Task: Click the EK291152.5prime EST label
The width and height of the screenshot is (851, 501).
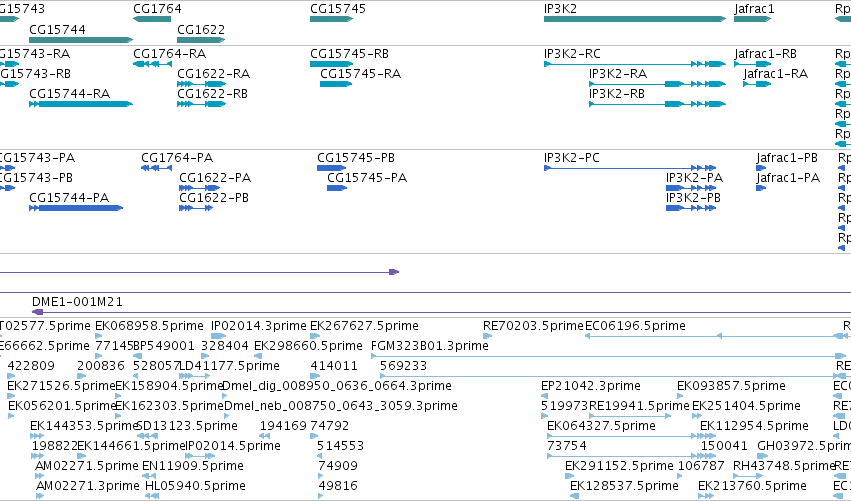Action: (619, 466)
